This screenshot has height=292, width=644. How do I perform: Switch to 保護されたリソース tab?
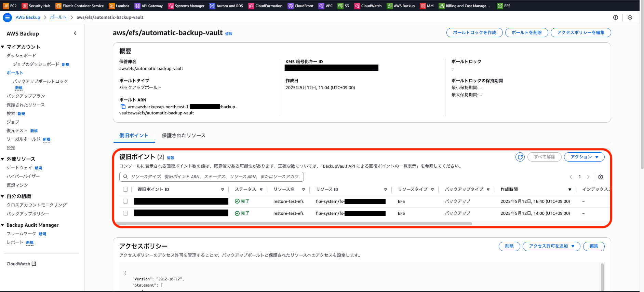pyautogui.click(x=184, y=136)
